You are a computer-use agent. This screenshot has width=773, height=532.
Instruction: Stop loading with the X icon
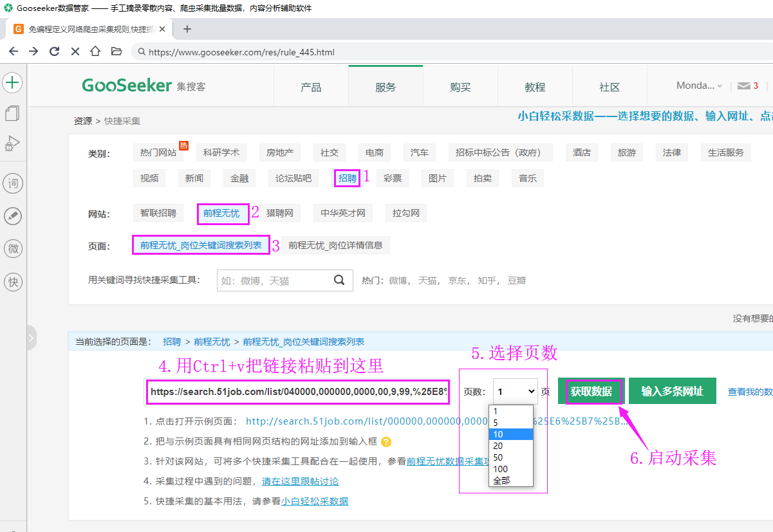(x=75, y=51)
